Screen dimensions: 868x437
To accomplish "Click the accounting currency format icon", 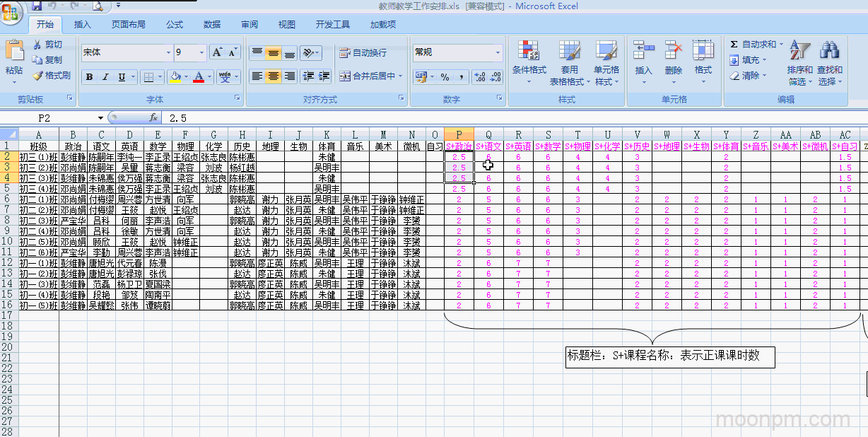I will point(422,76).
